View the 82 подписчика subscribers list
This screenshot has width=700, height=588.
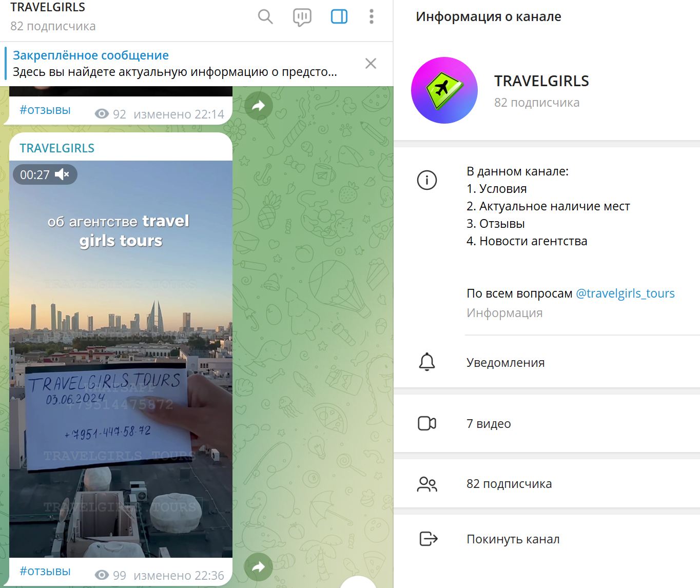tap(547, 484)
